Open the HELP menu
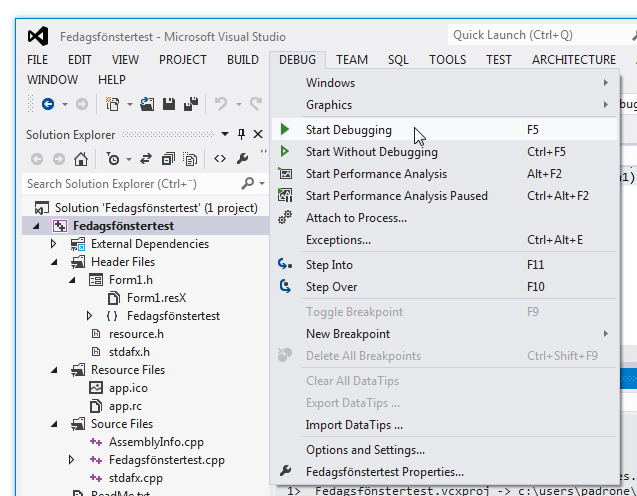This screenshot has width=637, height=496. 111,80
